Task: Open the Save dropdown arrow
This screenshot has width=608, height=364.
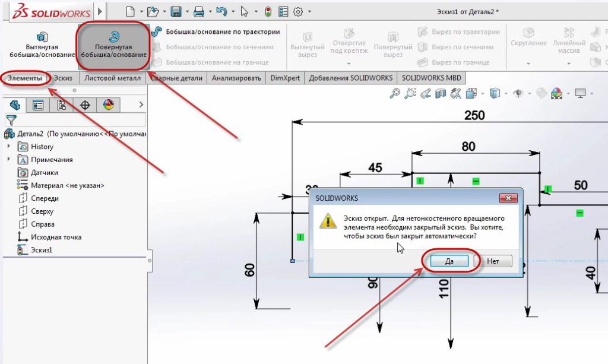Action: [187, 12]
